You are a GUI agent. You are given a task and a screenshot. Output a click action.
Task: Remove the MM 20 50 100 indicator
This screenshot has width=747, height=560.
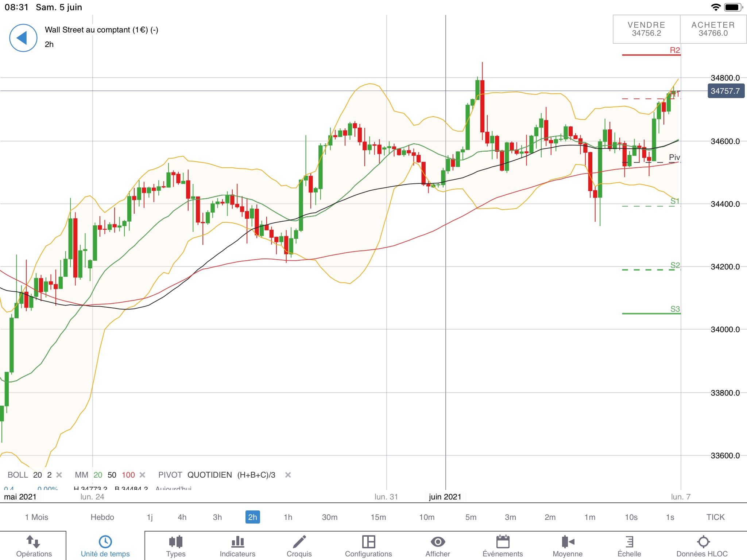pyautogui.click(x=143, y=475)
